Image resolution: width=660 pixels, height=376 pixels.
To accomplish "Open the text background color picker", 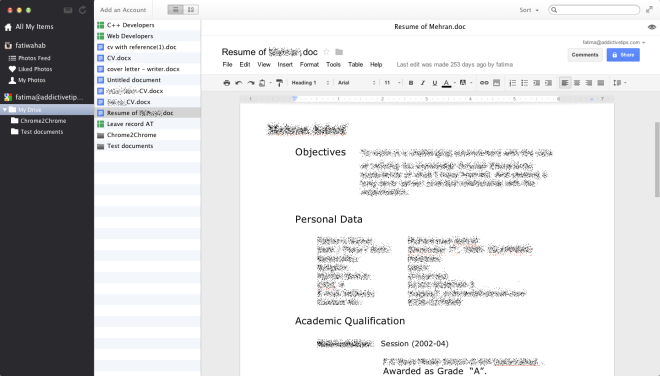I will pyautogui.click(x=463, y=83).
